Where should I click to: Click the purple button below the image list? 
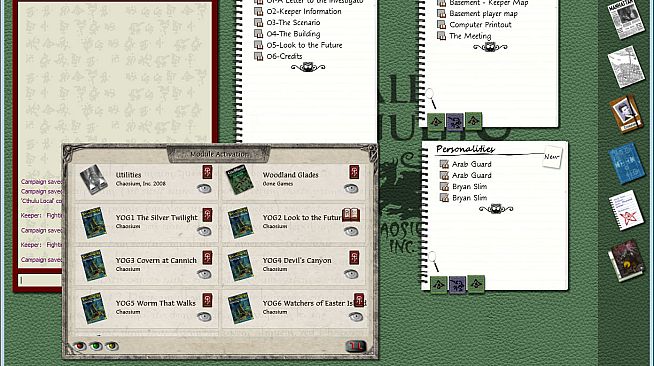(455, 122)
